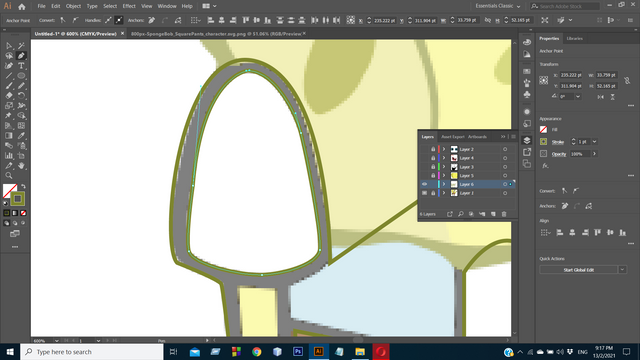Click the Fill swatch in Appearance panel
Image resolution: width=640 pixels, height=360 pixels.
click(544, 130)
